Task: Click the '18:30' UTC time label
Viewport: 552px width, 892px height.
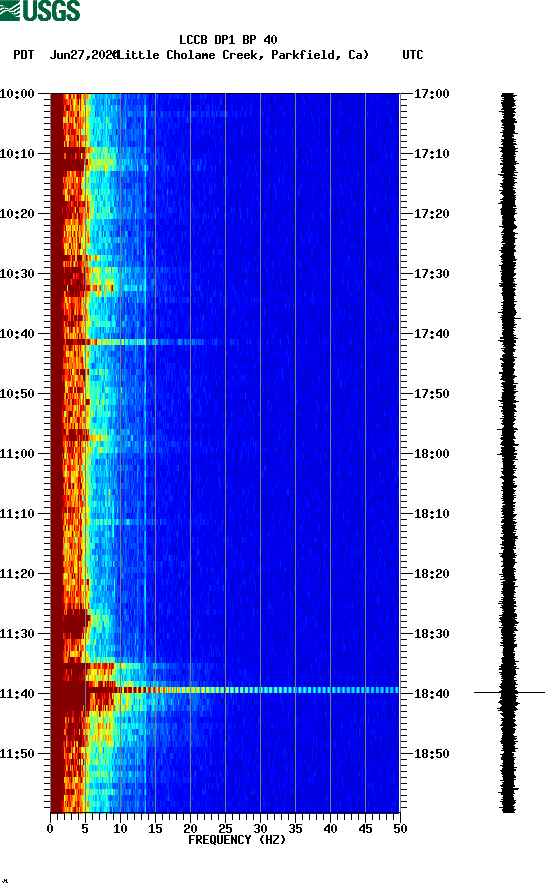Action: tap(431, 634)
